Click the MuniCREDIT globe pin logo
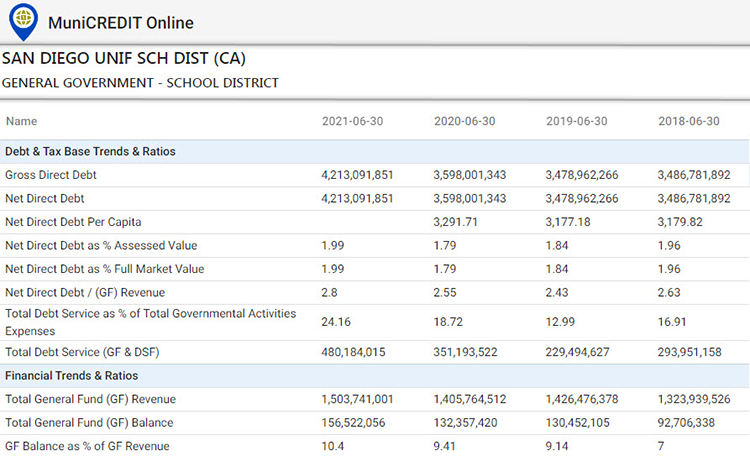 pos(23,22)
